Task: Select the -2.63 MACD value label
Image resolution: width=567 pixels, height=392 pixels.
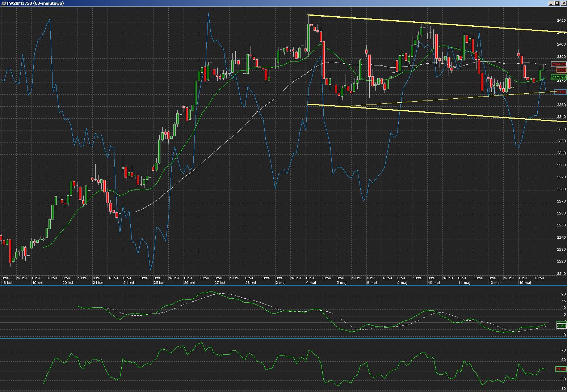Action: [x=561, y=326]
